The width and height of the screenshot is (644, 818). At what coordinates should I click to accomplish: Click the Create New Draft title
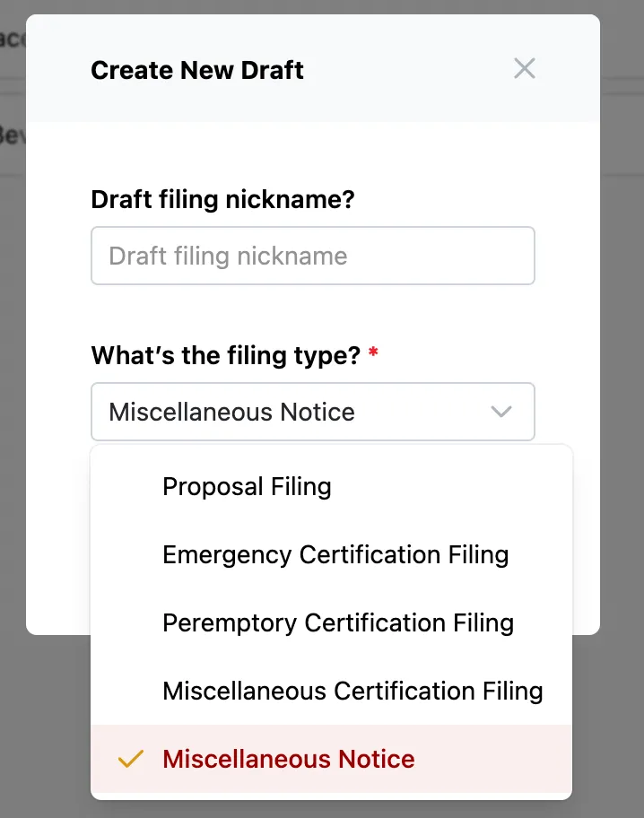pos(197,70)
